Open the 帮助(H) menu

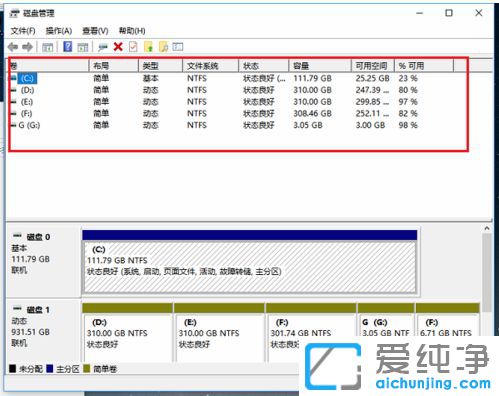click(132, 31)
